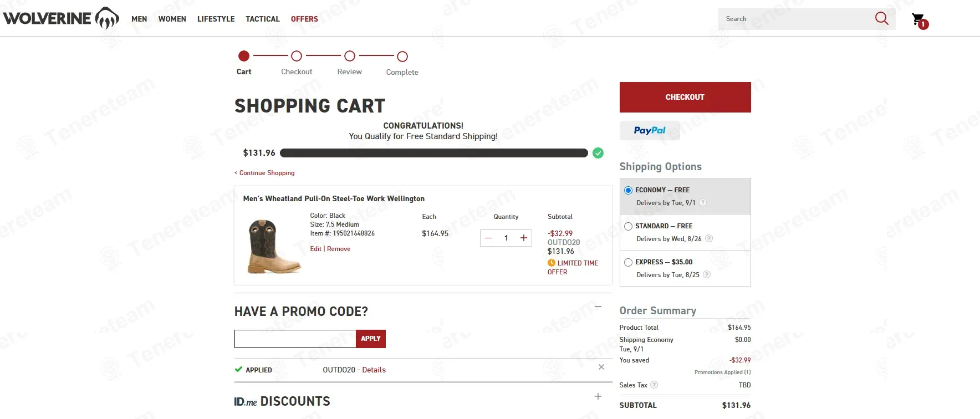Click the quantity value field

click(506, 238)
